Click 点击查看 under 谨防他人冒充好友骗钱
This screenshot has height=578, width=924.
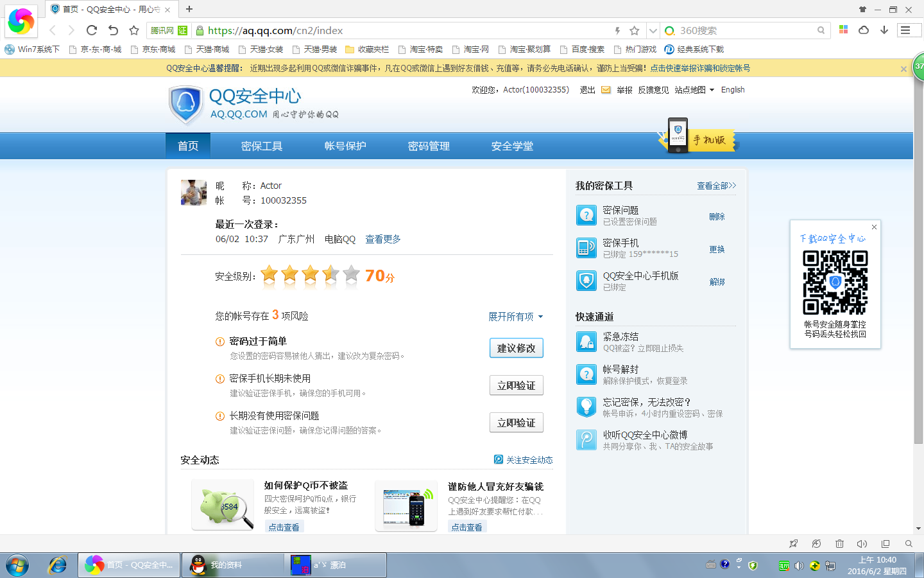point(467,527)
